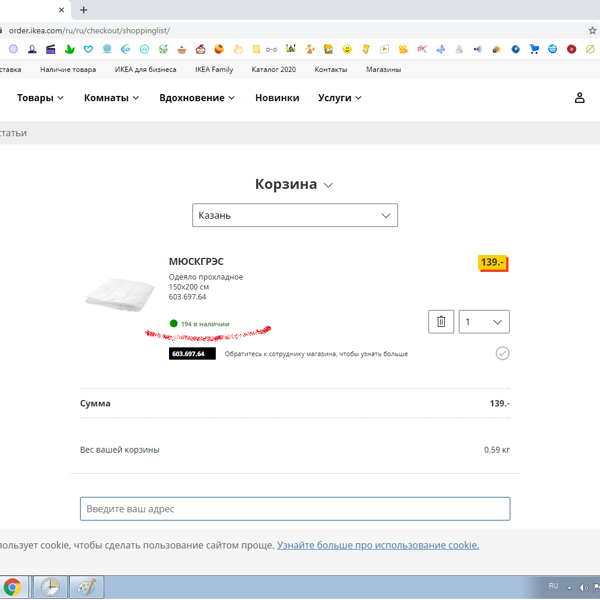Open the green crossed-circle bookmark icon
Screen dimensions: 600x600
(x=590, y=49)
